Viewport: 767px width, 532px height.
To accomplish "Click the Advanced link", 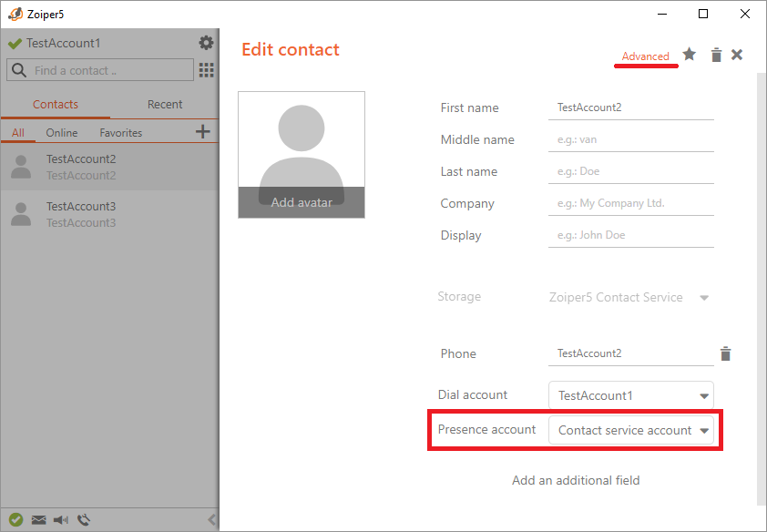I will [x=645, y=56].
